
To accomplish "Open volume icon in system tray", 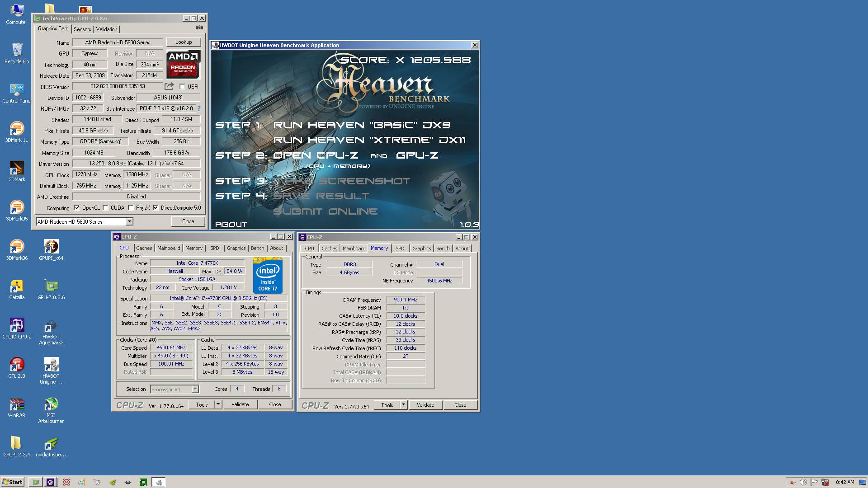I will click(803, 482).
